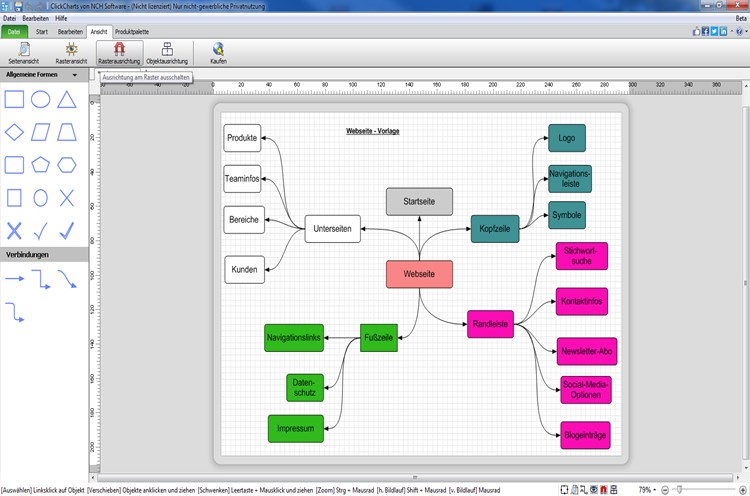Pick the bold checkmark shape

tap(67, 231)
